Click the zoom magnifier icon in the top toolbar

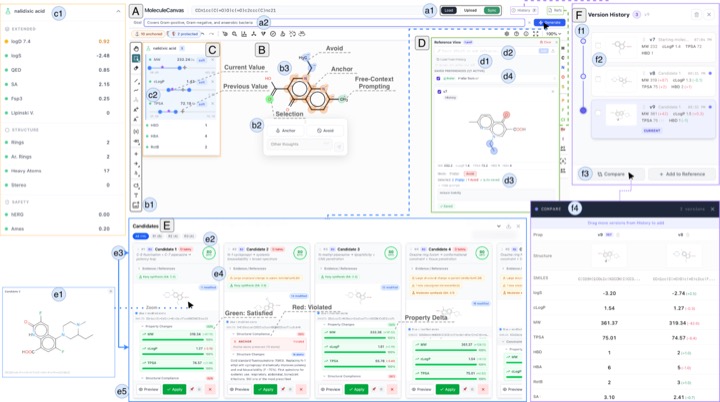pyautogui.click(x=234, y=34)
